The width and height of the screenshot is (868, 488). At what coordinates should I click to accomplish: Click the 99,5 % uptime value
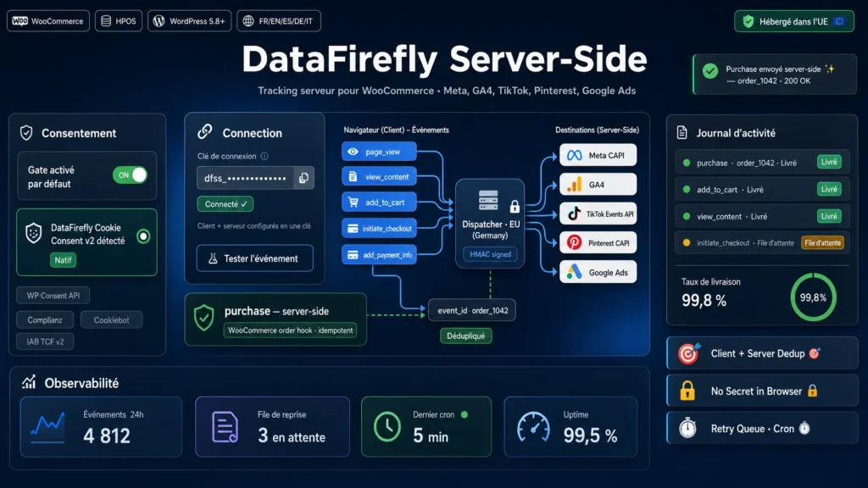point(590,436)
